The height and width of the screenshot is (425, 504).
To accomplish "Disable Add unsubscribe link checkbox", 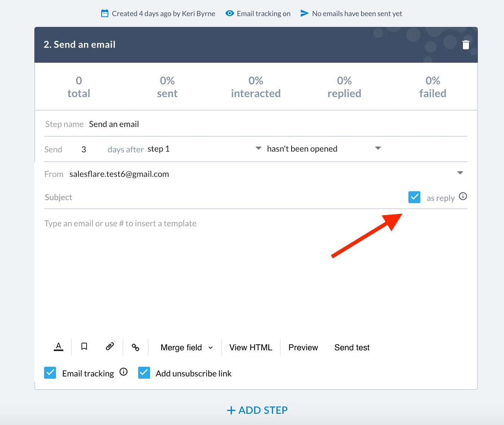I will click(x=144, y=373).
